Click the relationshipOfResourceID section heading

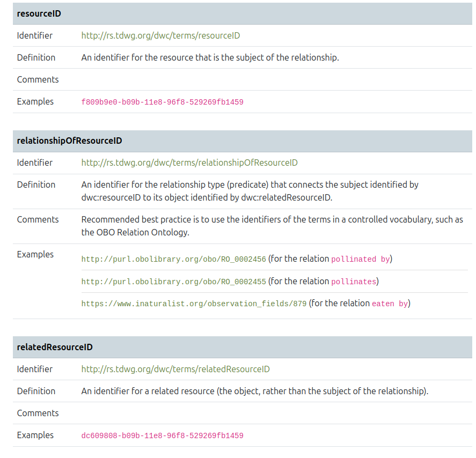[x=70, y=141]
